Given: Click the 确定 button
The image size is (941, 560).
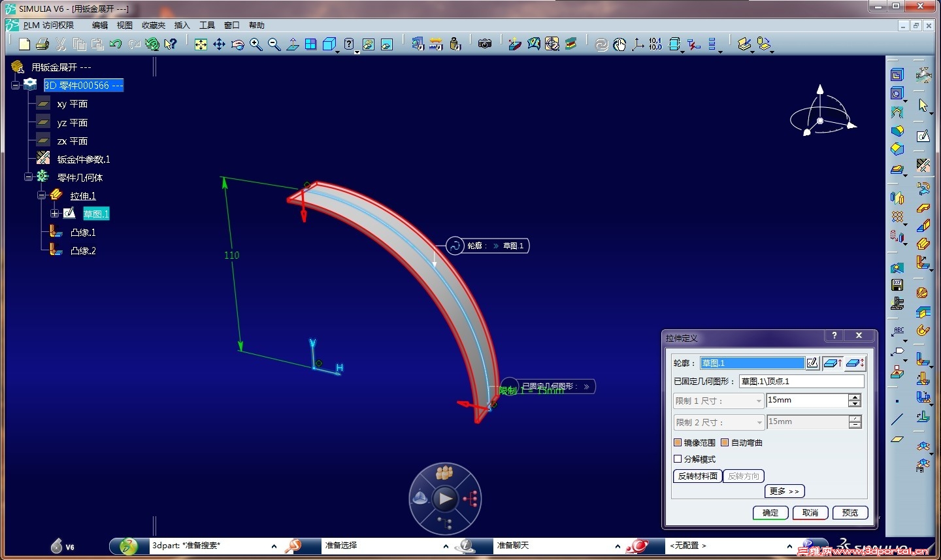Looking at the screenshot, I should point(770,513).
